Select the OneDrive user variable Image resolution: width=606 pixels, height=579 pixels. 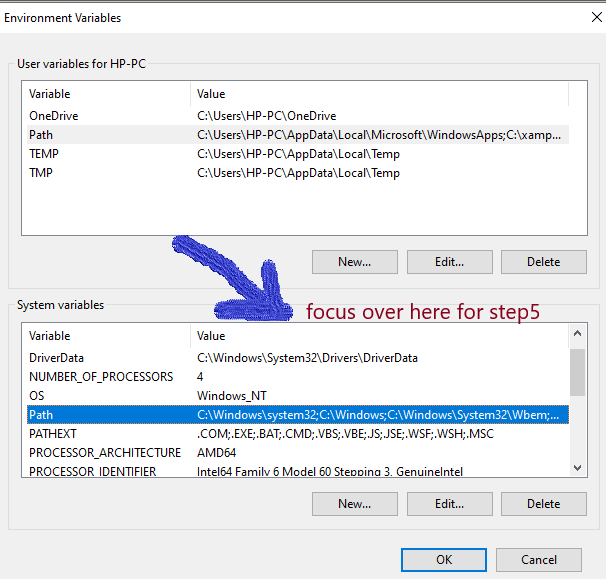54,116
